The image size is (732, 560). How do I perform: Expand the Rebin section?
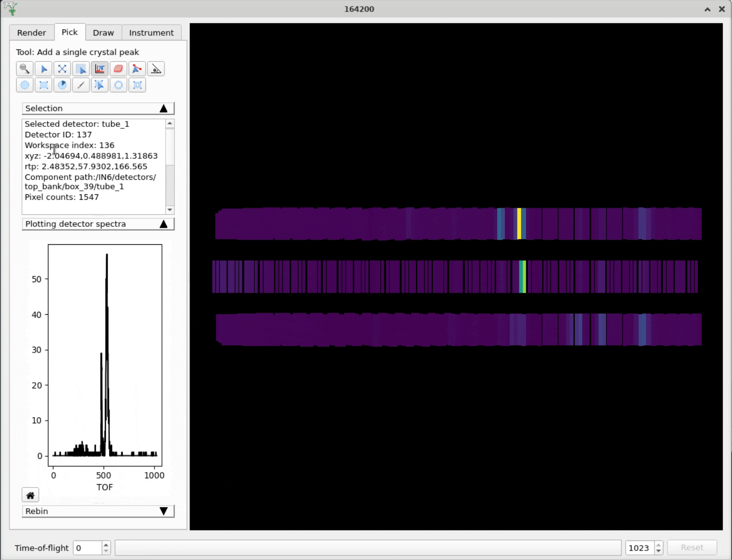163,511
